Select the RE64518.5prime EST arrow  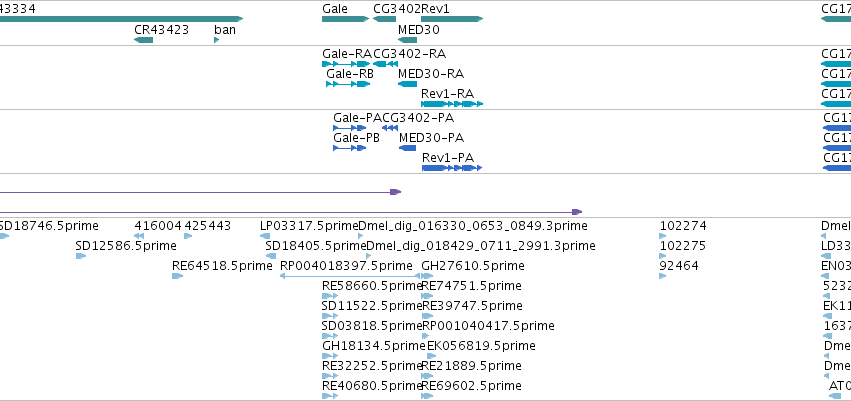[177, 276]
